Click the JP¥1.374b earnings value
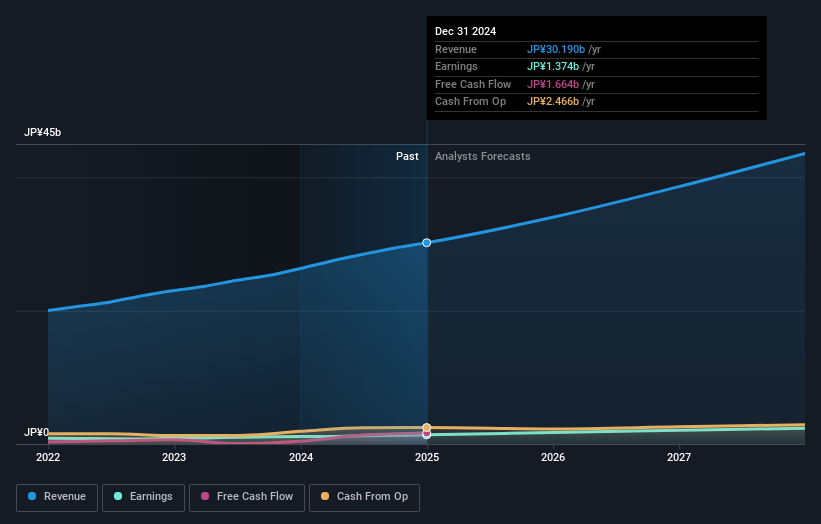Image resolution: width=821 pixels, height=524 pixels. 553,66
